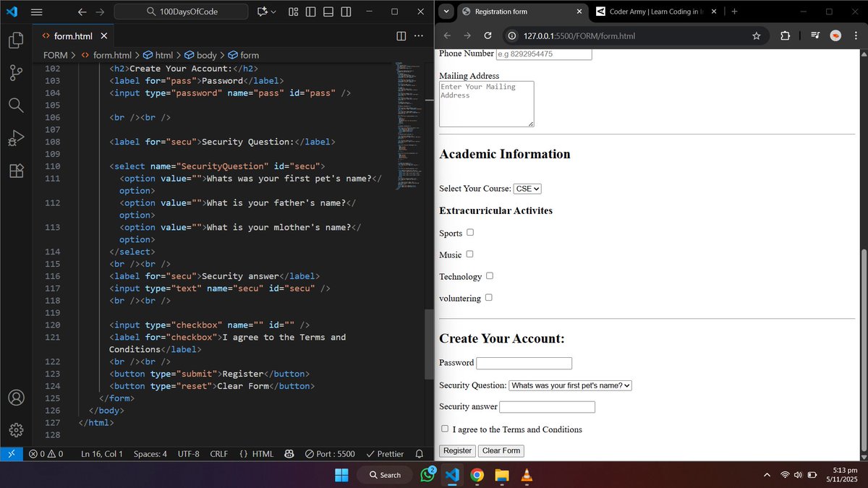Open the Chrome tab search dropdown
Image resolution: width=868 pixels, height=488 pixels.
(x=446, y=12)
